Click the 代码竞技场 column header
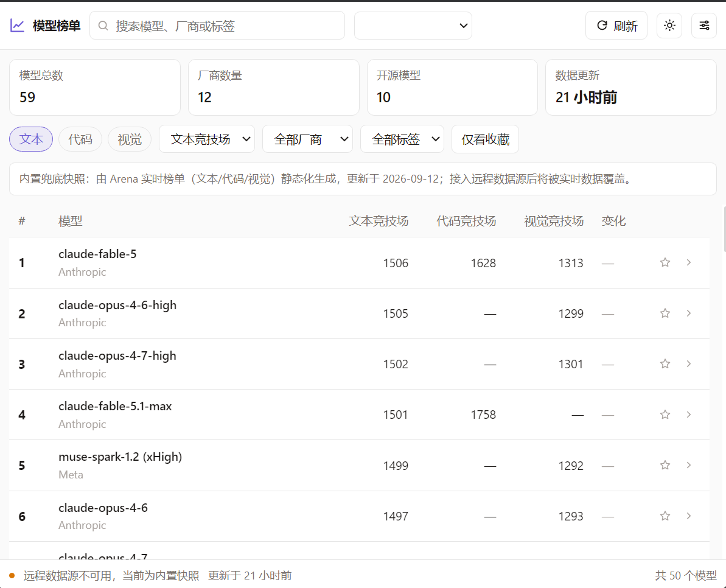Viewport: 726px width, 588px height. [466, 222]
